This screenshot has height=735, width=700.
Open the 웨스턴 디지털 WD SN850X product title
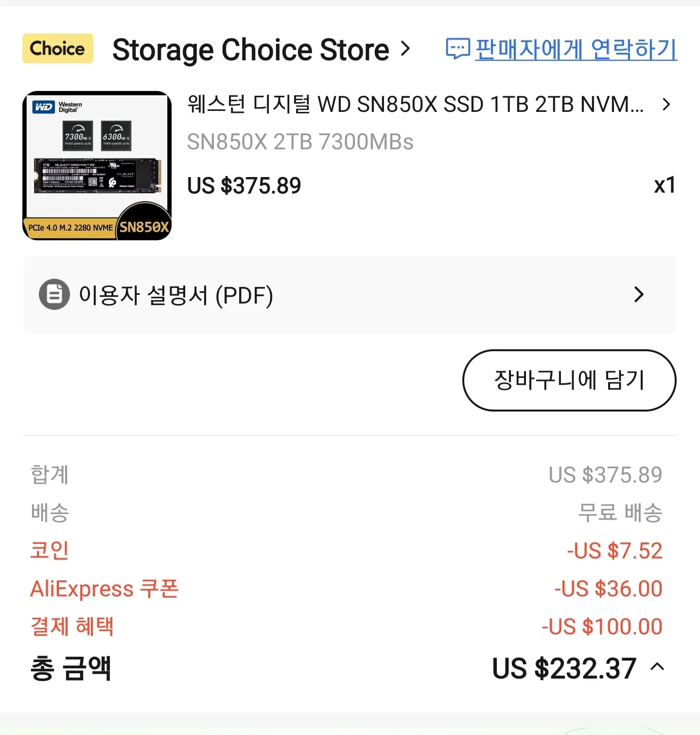tap(416, 104)
